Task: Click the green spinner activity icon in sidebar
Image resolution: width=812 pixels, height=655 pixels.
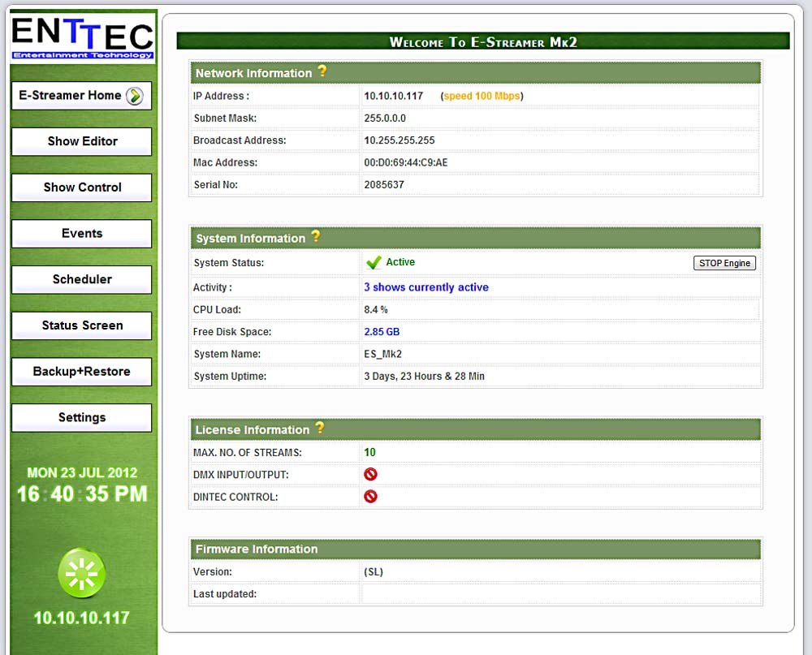Action: pyautogui.click(x=82, y=573)
